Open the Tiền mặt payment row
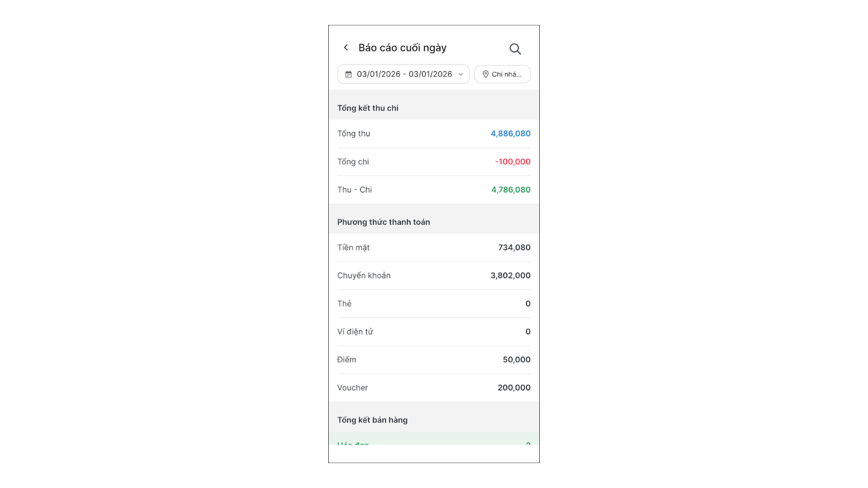This screenshot has width=868, height=488. [433, 248]
